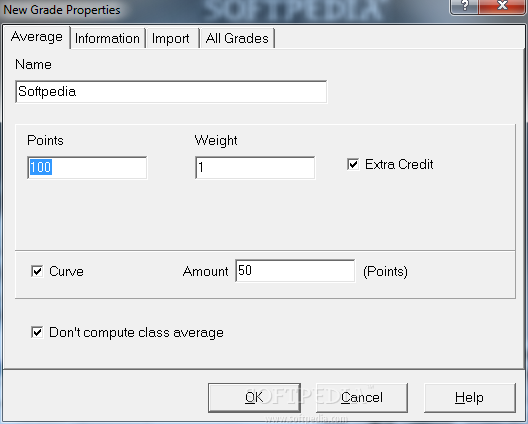This screenshot has width=528, height=424.
Task: Switch to the Average tab
Action: point(36,37)
